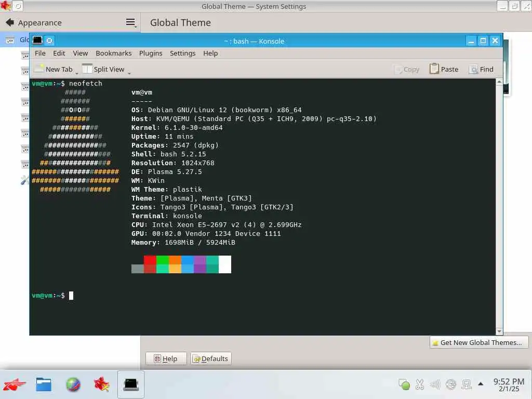The image size is (532, 399).
Task: Click the terminal prompt cursor line
Action: pos(52,296)
